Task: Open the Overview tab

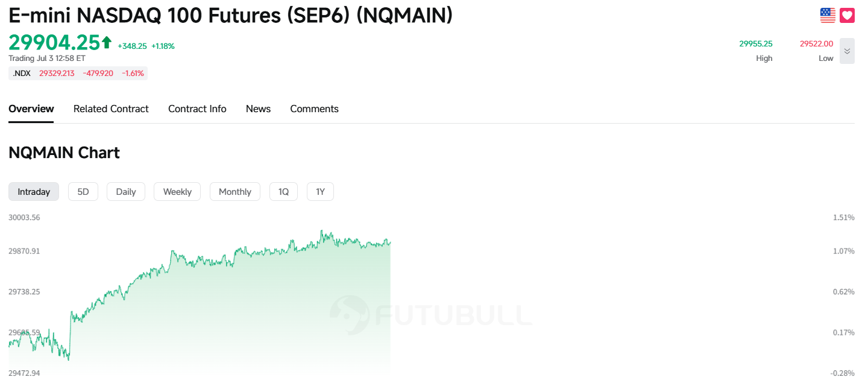Action: 31,109
